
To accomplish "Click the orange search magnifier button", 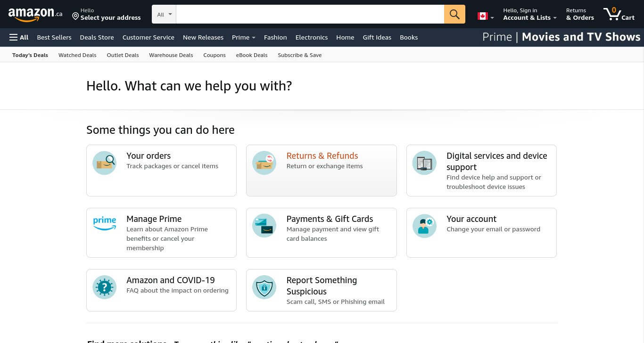I will click(x=454, y=14).
